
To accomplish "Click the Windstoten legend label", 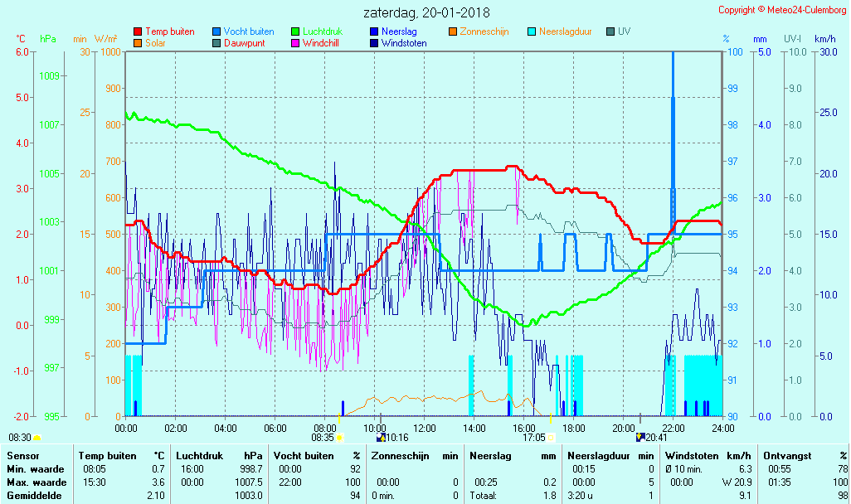I will pyautogui.click(x=405, y=43).
